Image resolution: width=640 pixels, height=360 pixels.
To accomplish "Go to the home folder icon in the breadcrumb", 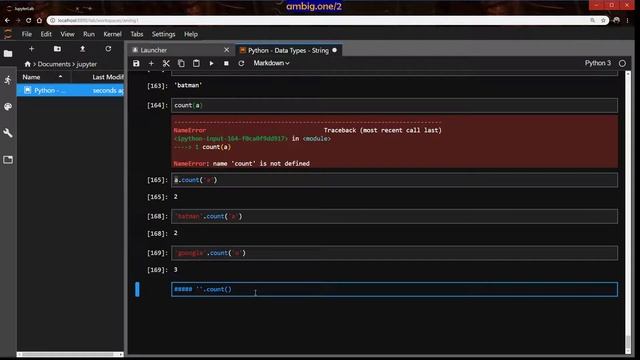I will tap(27, 64).
